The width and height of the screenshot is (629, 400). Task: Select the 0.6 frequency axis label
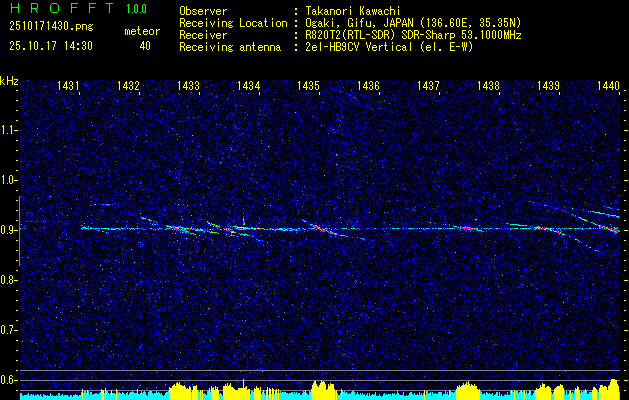click(x=9, y=378)
